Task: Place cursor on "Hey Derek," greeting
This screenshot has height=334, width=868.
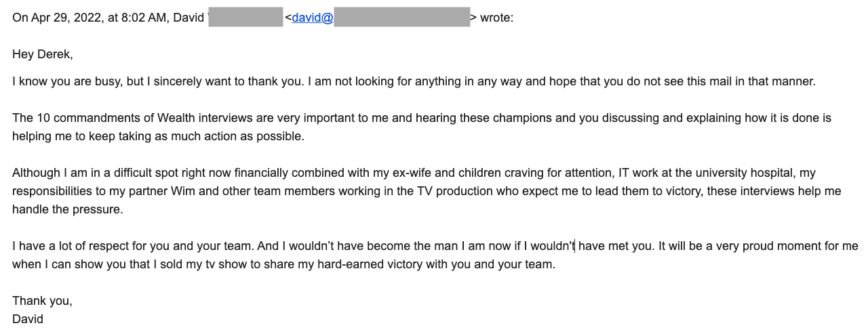Action: [43, 55]
